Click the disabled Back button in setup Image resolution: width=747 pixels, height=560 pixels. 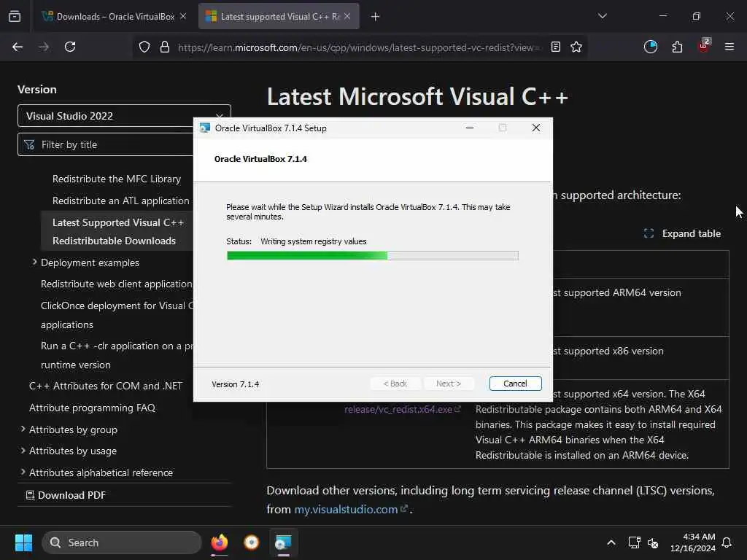coord(395,384)
